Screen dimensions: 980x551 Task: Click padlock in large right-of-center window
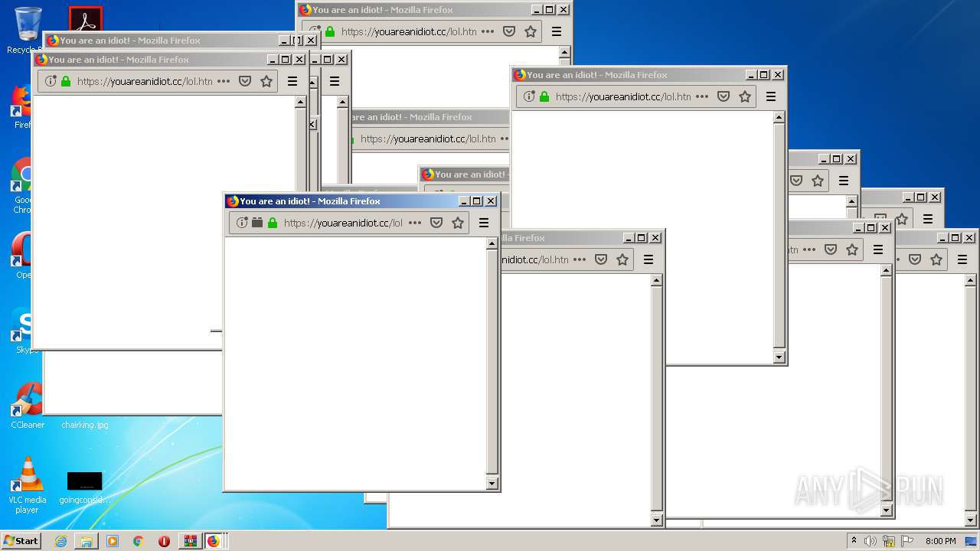[544, 96]
